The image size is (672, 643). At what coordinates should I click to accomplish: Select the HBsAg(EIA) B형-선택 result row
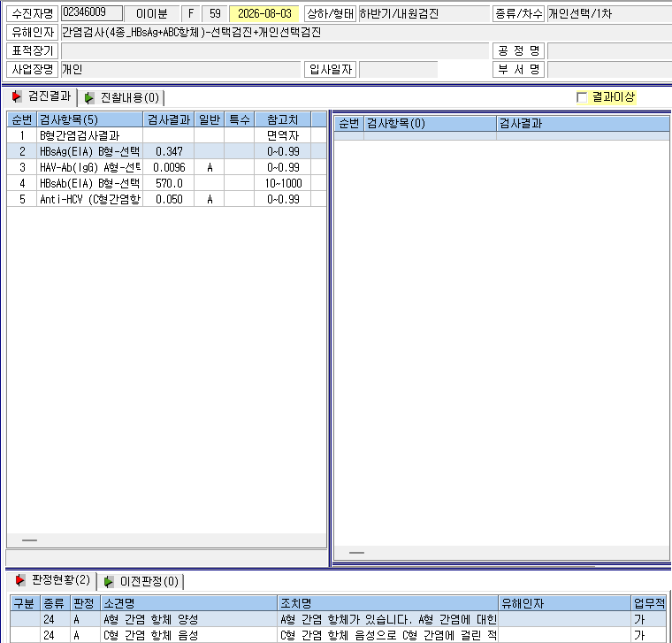click(166, 151)
